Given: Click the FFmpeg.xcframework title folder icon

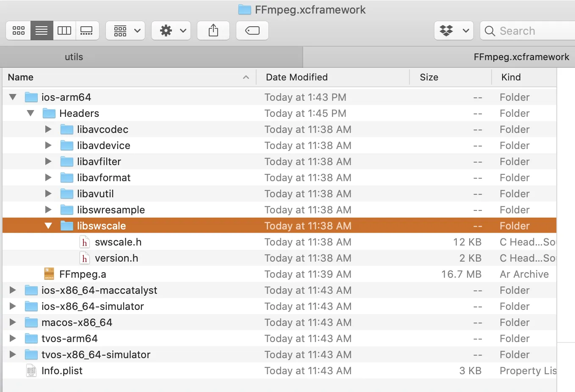Looking at the screenshot, I should click(x=245, y=9).
